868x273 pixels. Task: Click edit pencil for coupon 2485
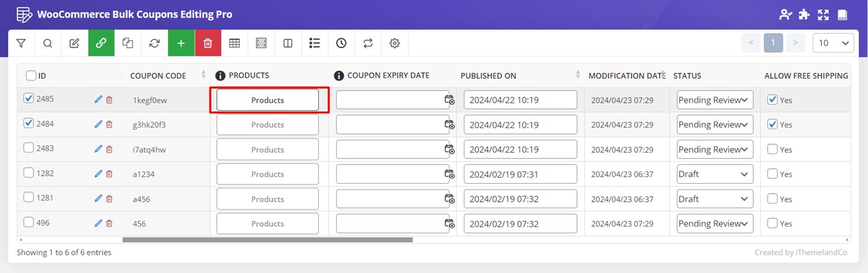(x=98, y=100)
